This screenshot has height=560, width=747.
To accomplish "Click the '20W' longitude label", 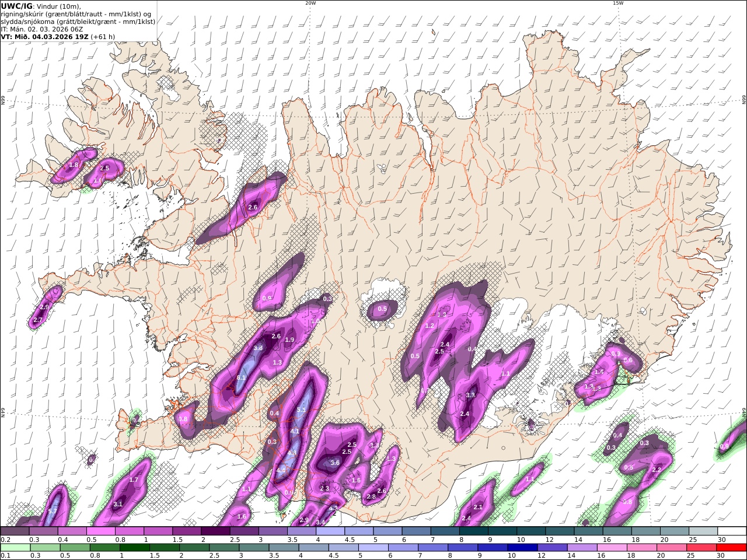I will [x=310, y=3].
